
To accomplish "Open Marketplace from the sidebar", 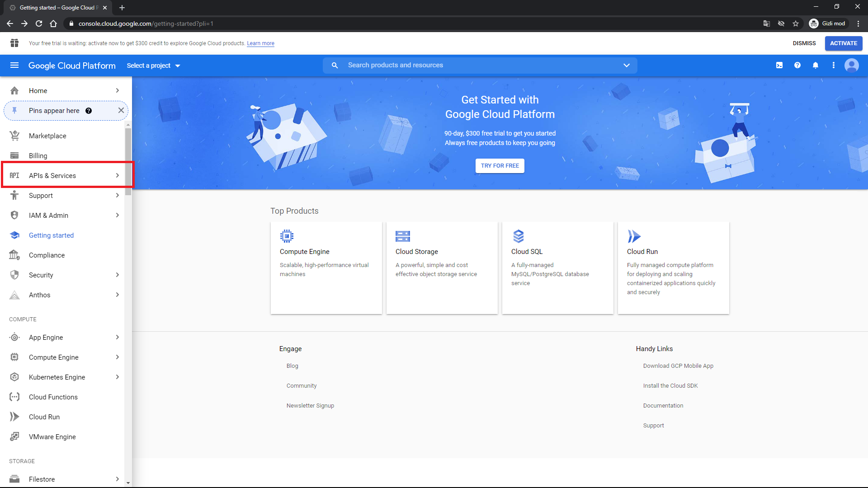I will click(x=62, y=136).
